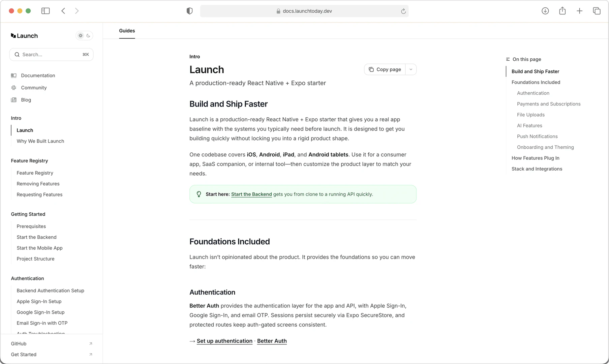Click the magnifier icon in the search box
The image size is (609, 364).
pos(17,54)
